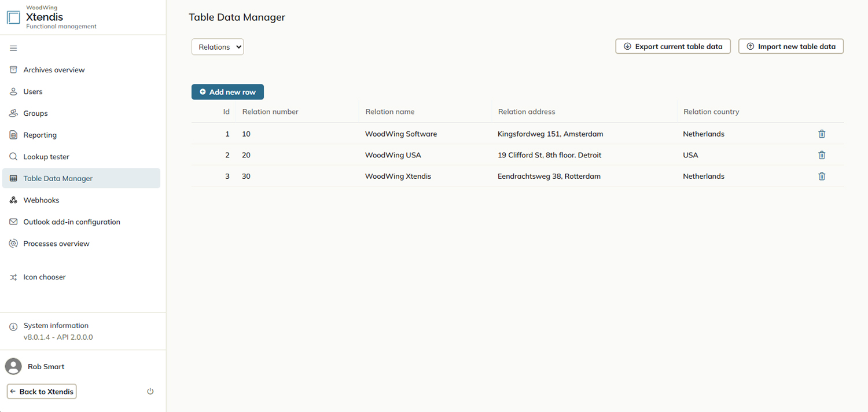This screenshot has width=868, height=412.
Task: Click the Users person icon
Action: [13, 91]
